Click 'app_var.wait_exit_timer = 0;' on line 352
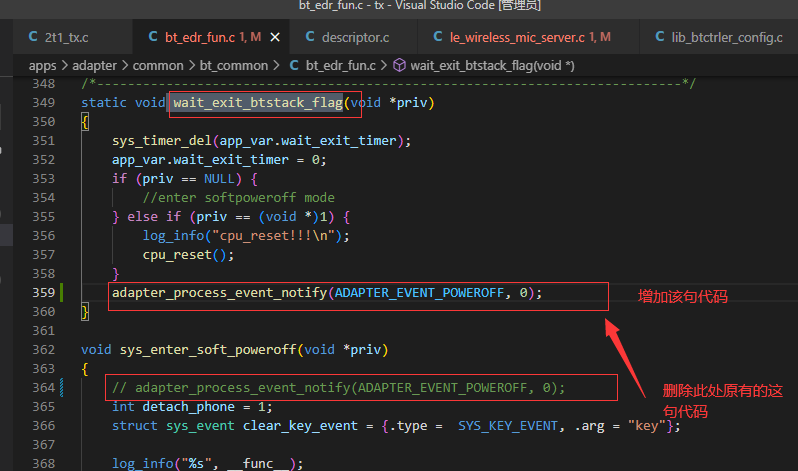The image size is (798, 471). pos(219,160)
